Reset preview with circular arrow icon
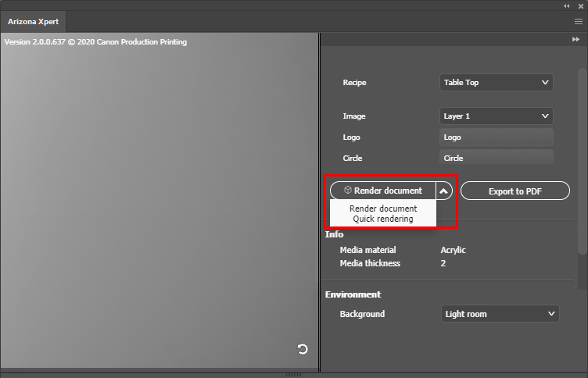This screenshot has height=378, width=588. [x=303, y=349]
